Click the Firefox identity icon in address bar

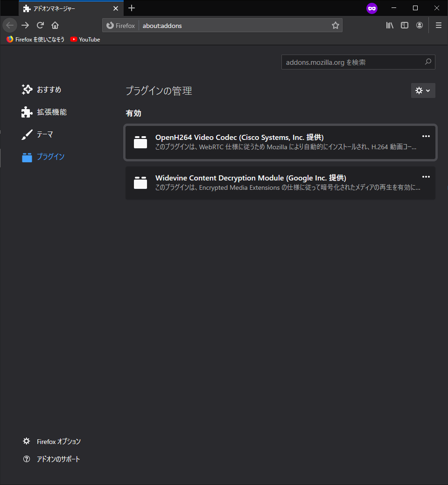click(x=121, y=25)
